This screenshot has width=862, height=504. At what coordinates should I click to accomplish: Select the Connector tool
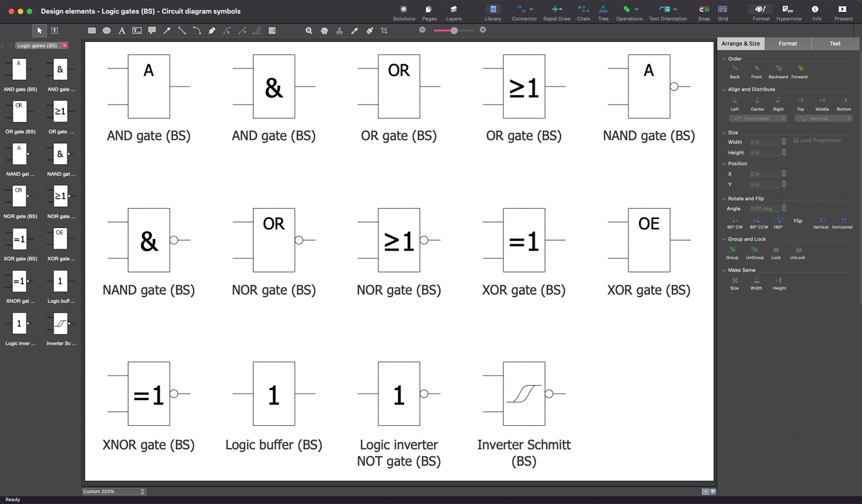[521, 13]
